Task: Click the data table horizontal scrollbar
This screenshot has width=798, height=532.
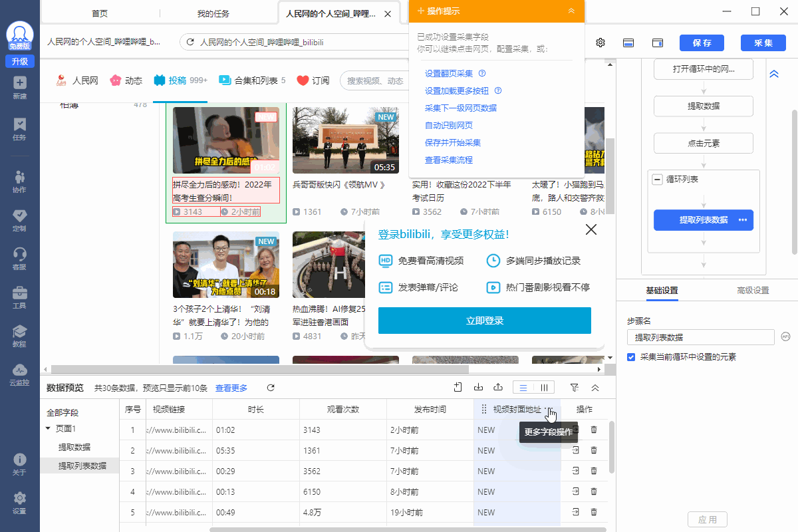Action: [408, 529]
